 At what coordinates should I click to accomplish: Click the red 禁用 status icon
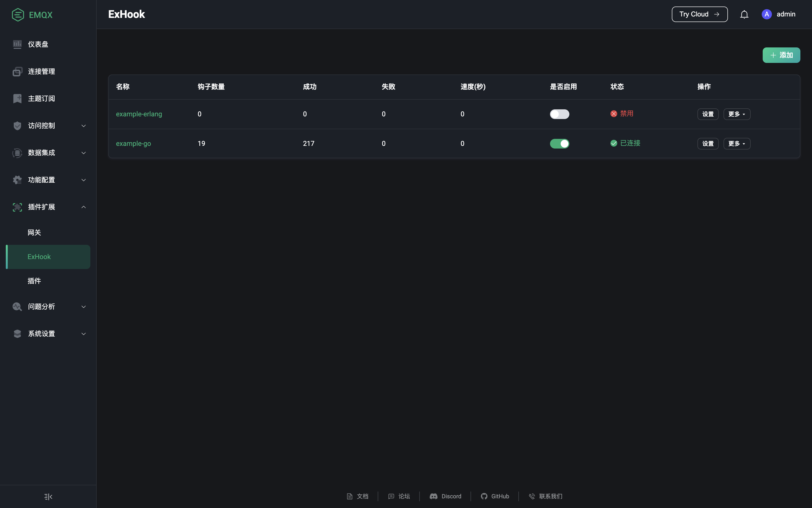[614, 114]
